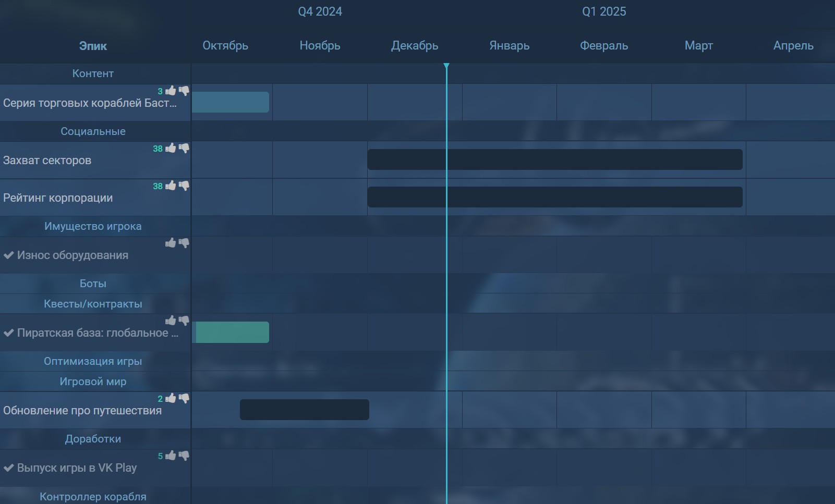Collapse the Социальные category group
The height and width of the screenshot is (504, 835).
(93, 131)
